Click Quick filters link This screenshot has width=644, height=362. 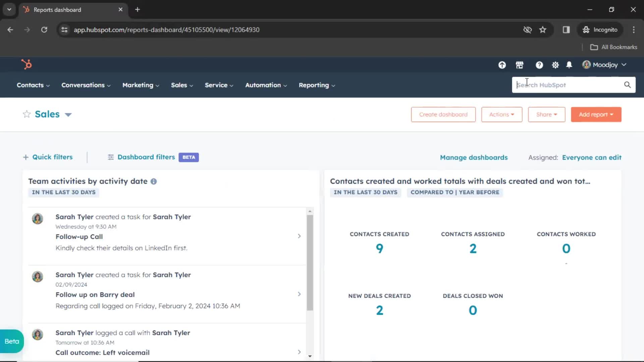52,157
